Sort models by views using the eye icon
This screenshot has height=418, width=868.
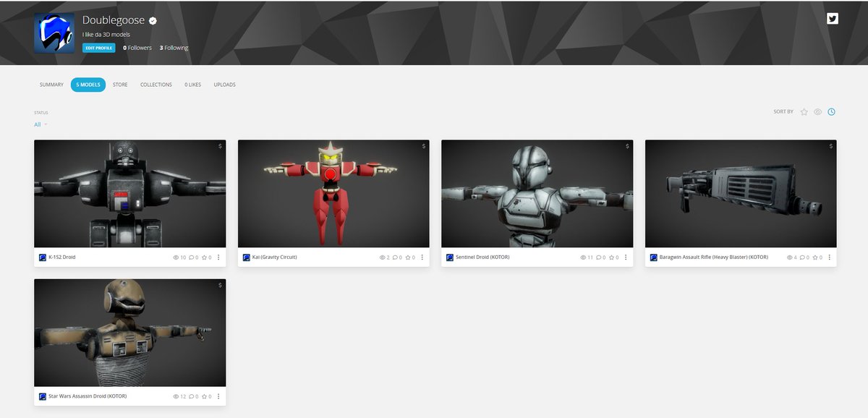point(817,111)
